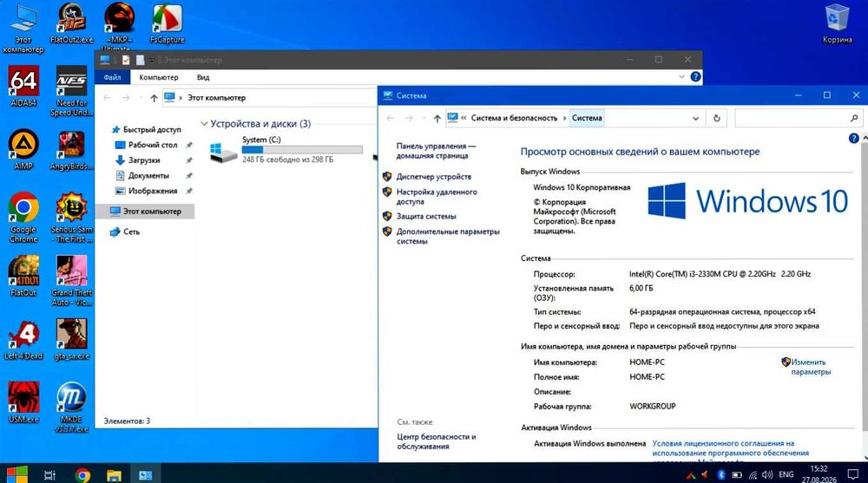Open Рабочий стол in navigation pane

pyautogui.click(x=147, y=145)
